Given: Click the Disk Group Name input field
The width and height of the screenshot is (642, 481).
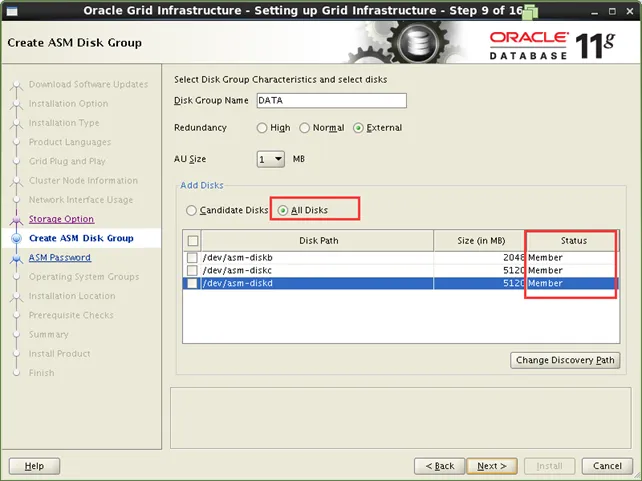Looking at the screenshot, I should pyautogui.click(x=330, y=101).
